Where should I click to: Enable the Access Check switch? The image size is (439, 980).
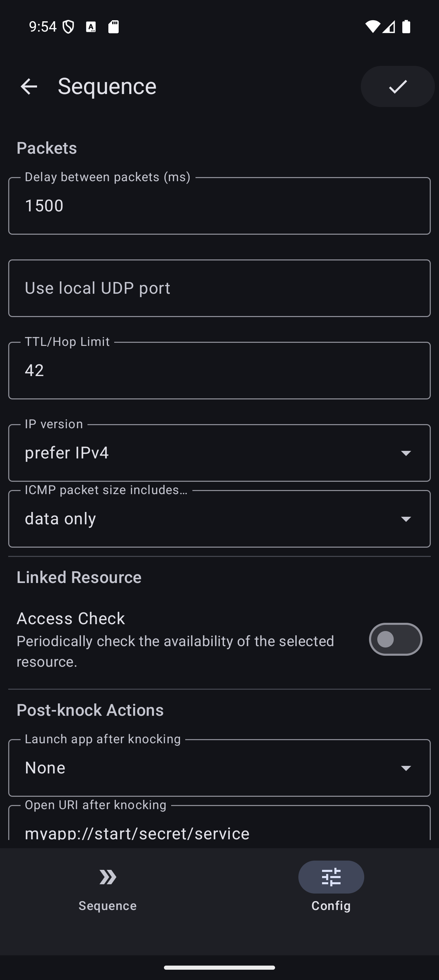395,639
